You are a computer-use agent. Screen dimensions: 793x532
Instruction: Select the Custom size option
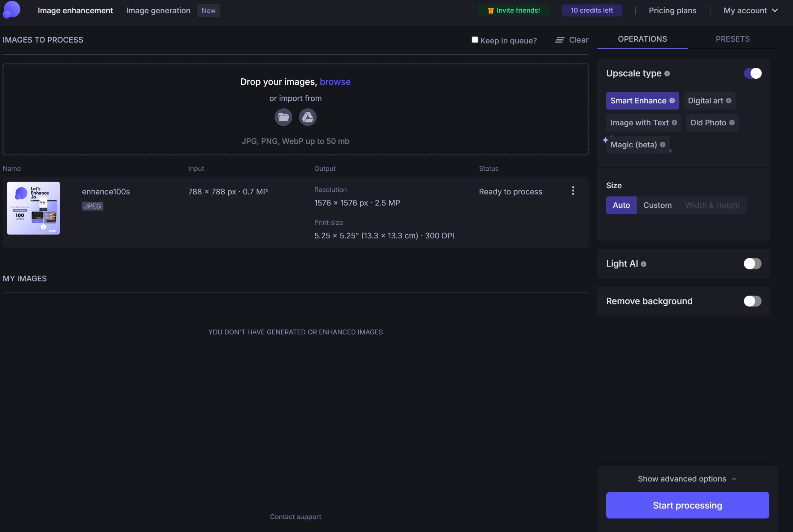(657, 205)
